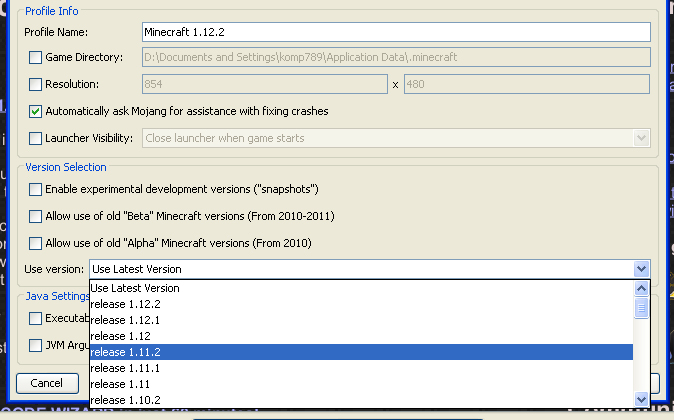This screenshot has width=674, height=420.
Task: Enable the custom Resolution checkbox
Action: [x=35, y=84]
